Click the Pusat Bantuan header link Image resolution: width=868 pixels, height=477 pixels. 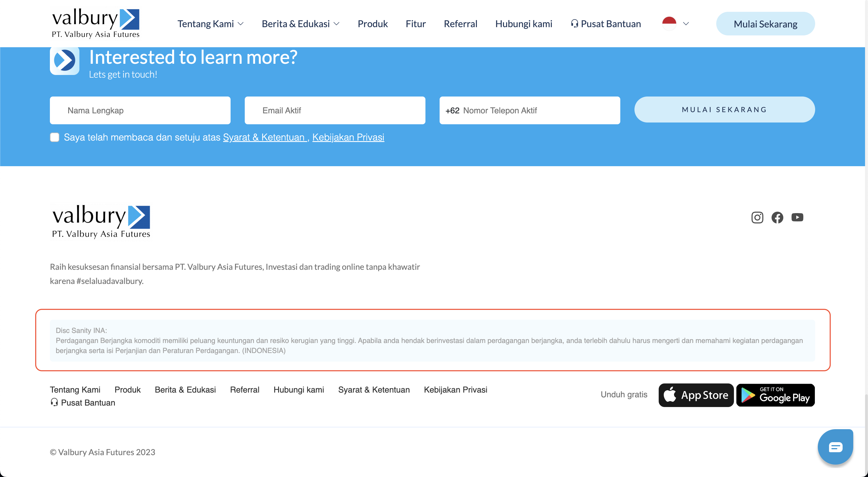pos(606,24)
